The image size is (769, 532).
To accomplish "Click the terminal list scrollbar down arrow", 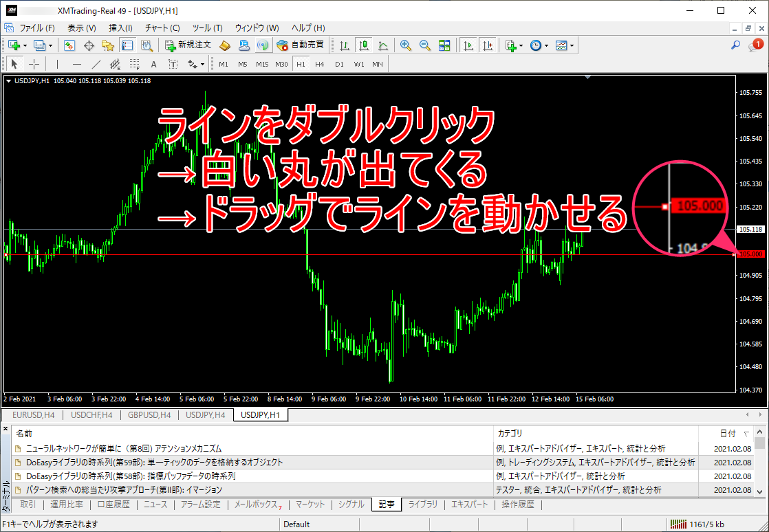I will (759, 491).
